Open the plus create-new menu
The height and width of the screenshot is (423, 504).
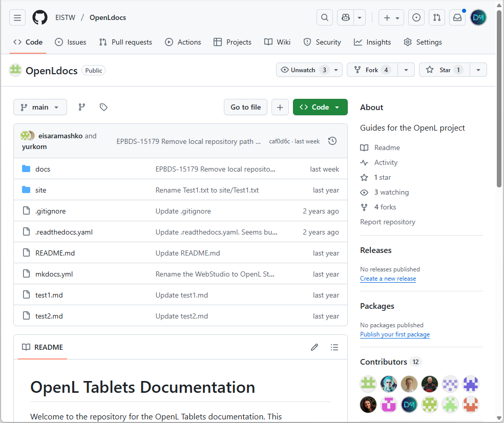click(x=391, y=17)
